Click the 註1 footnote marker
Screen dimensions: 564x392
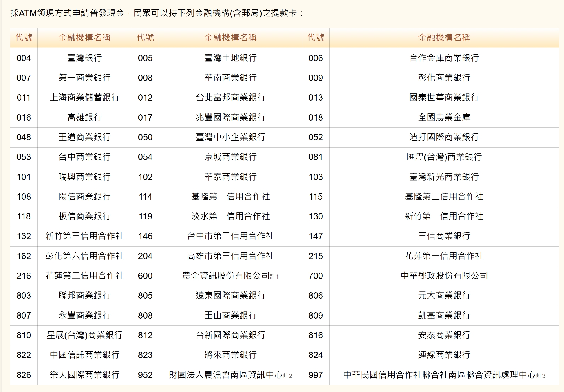(x=274, y=277)
